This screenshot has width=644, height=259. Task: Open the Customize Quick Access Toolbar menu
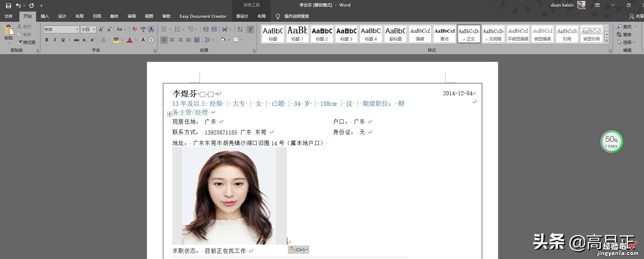coord(41,6)
